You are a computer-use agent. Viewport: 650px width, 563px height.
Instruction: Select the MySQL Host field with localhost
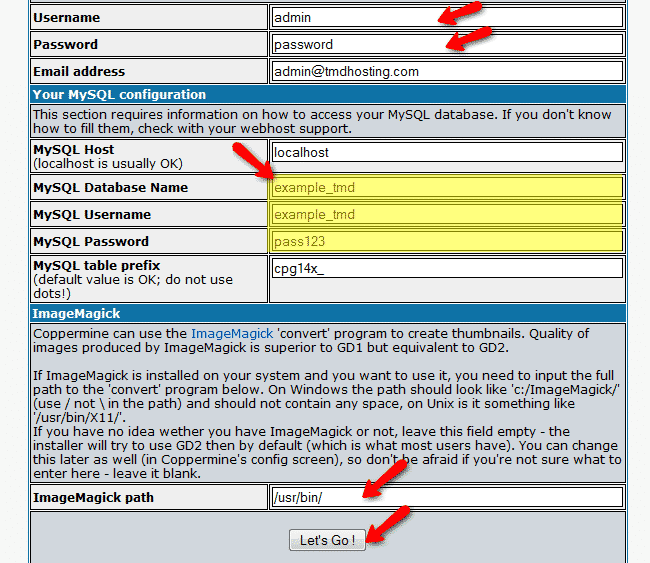click(446, 153)
